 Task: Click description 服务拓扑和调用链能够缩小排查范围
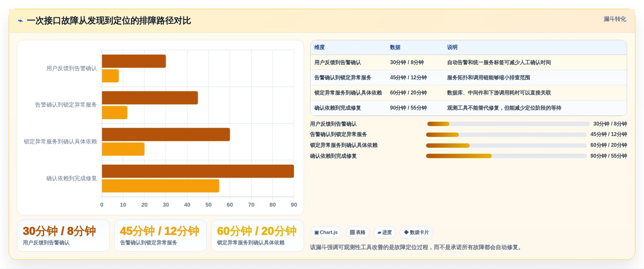point(489,78)
